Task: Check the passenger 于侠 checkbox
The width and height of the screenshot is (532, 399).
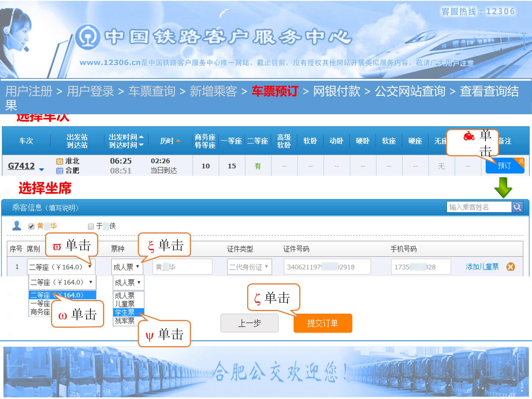Action: [91, 226]
